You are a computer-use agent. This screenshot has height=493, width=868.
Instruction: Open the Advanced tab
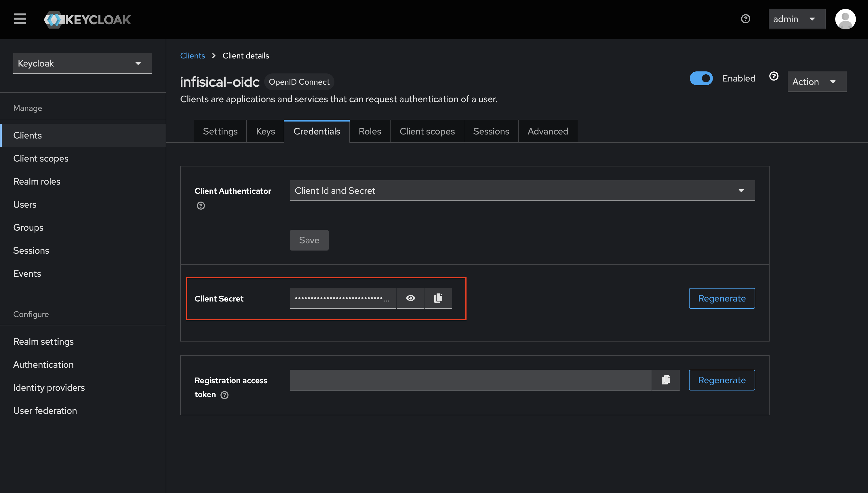coord(548,131)
